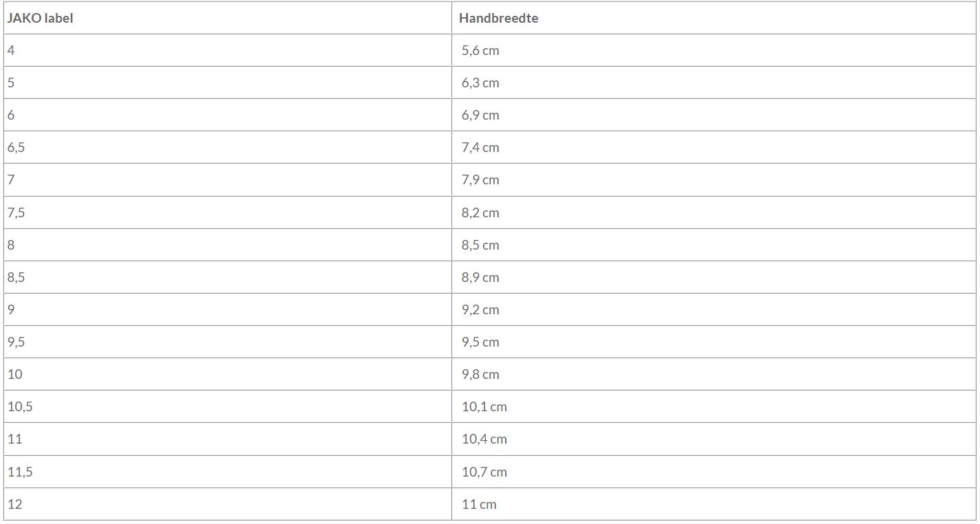Select the 10,7 cm handbreedte value

(484, 472)
